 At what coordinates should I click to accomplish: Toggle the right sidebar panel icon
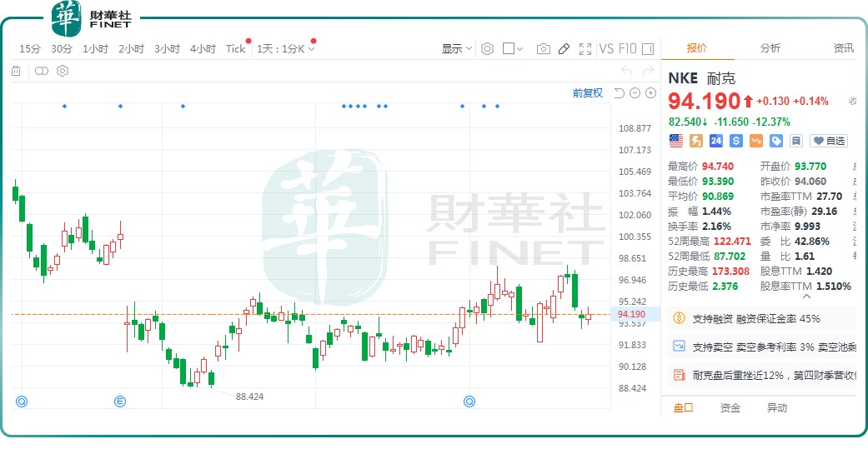pyautogui.click(x=648, y=49)
